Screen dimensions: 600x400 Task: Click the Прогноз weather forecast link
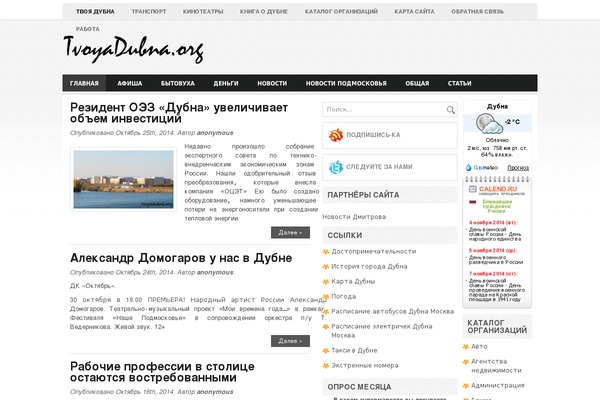tap(518, 168)
